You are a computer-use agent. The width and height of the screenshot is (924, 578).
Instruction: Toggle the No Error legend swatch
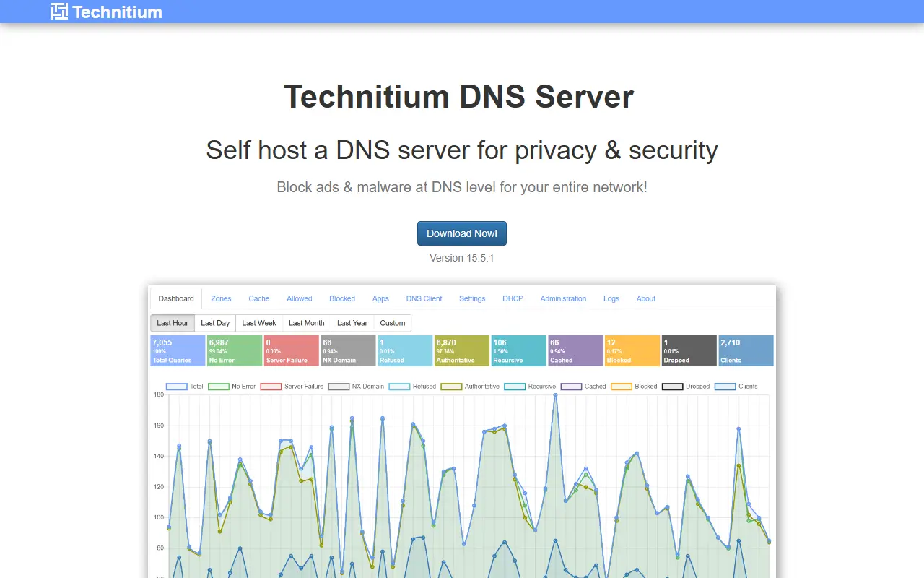(218, 387)
